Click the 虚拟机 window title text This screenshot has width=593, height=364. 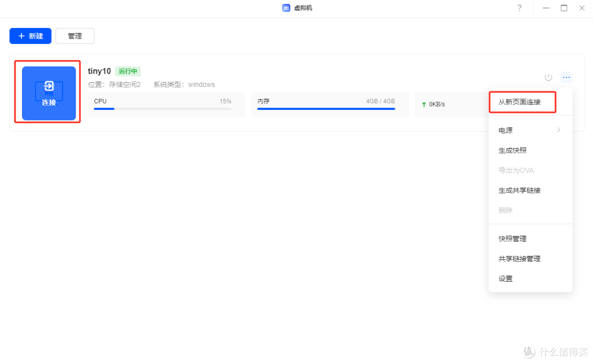click(x=303, y=8)
